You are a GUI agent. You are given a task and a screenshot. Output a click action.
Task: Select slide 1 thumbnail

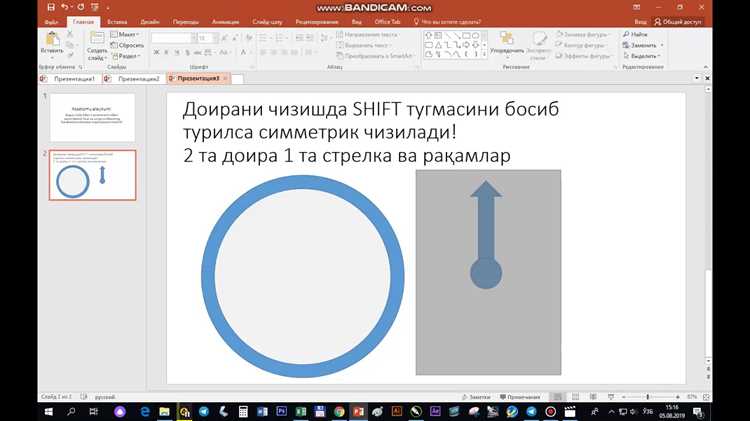click(92, 117)
